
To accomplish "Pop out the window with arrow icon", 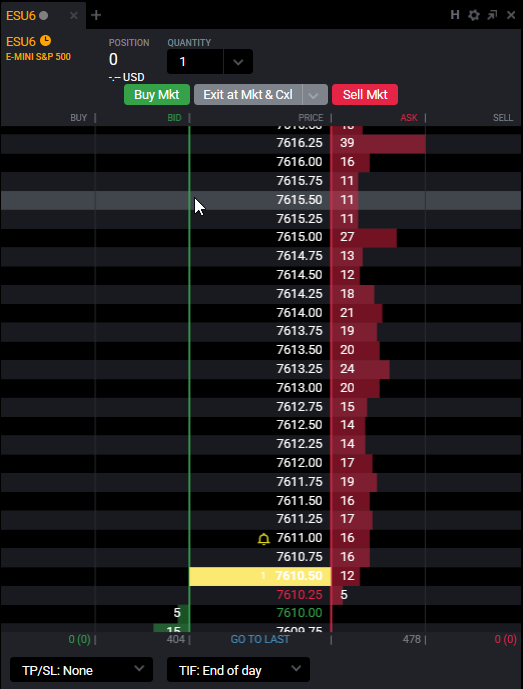I will tap(492, 15).
